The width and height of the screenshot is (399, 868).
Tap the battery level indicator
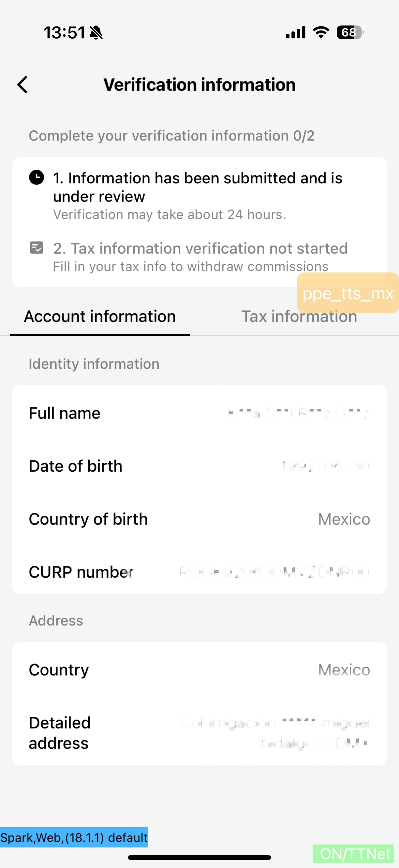click(x=349, y=32)
